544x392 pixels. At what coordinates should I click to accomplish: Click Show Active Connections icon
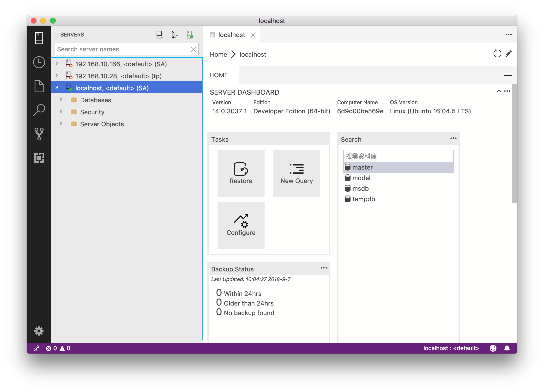click(190, 35)
